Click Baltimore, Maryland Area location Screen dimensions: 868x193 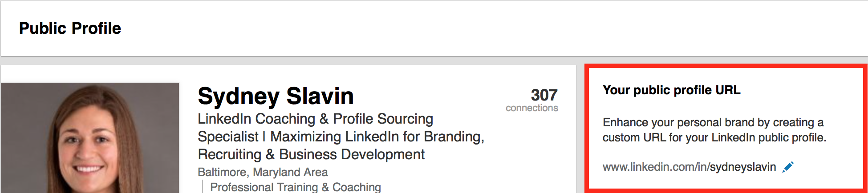point(263,172)
